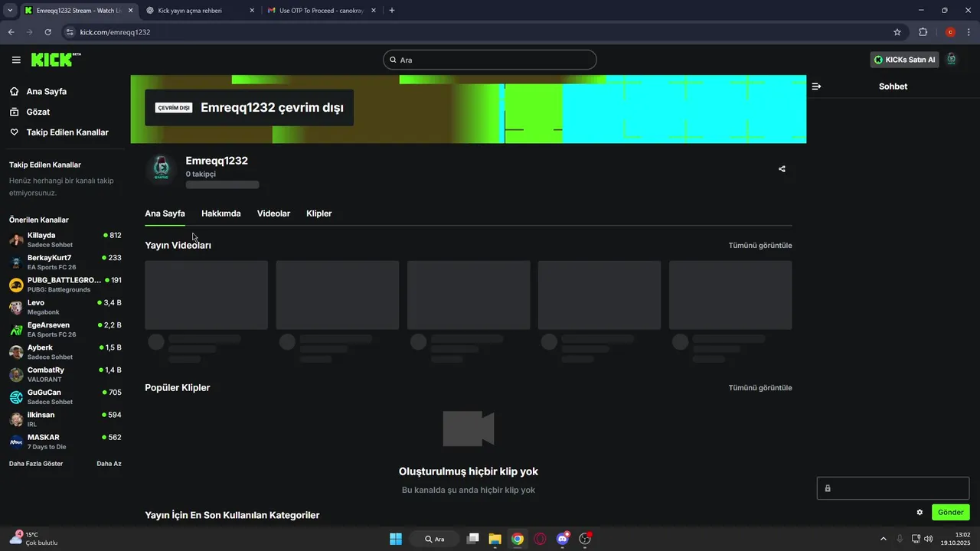
Task: Open the Windows Start menu
Action: click(x=396, y=539)
